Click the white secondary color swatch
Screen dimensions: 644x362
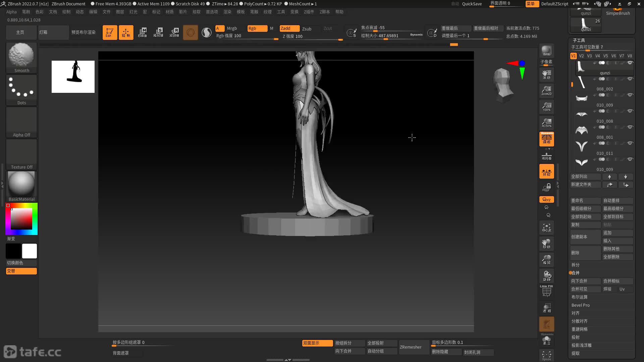tap(30, 251)
